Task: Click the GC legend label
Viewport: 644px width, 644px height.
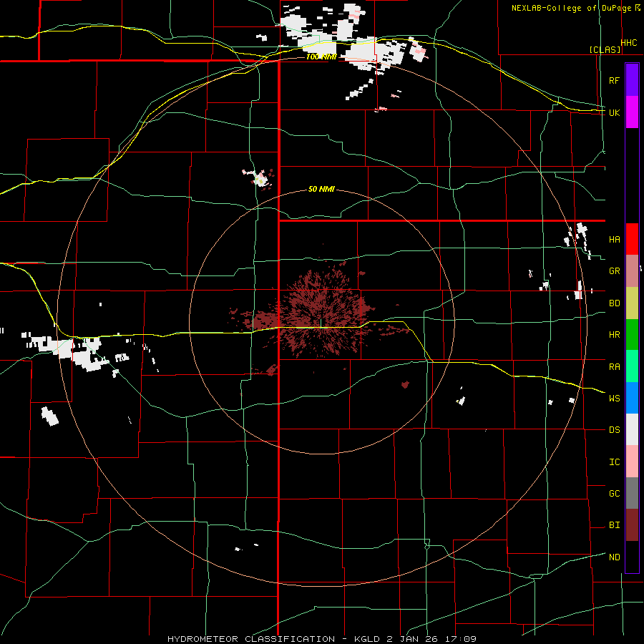Action: 614,493
